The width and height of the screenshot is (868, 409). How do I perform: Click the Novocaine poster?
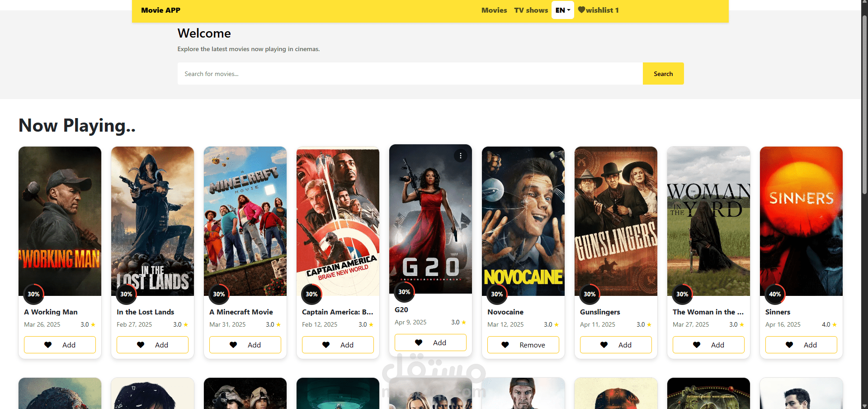coord(523,221)
